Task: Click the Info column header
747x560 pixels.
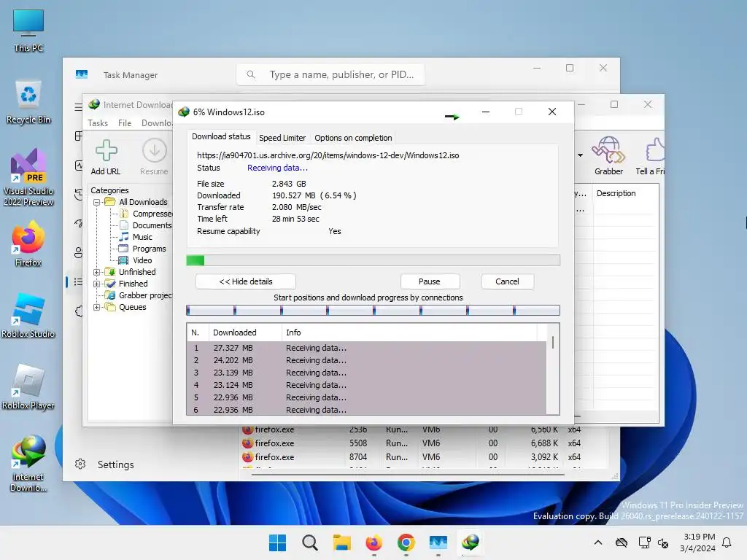Action: tap(410, 332)
